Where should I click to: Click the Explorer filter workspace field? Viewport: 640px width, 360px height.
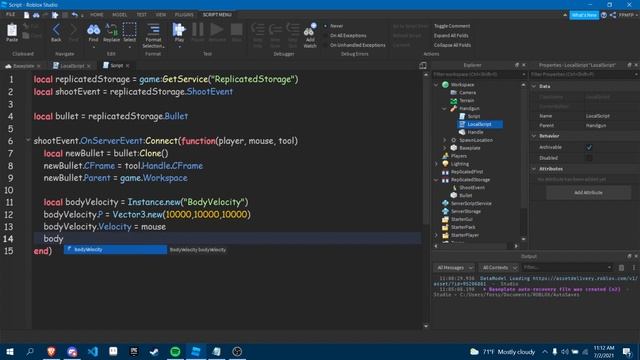pyautogui.click(x=480, y=75)
